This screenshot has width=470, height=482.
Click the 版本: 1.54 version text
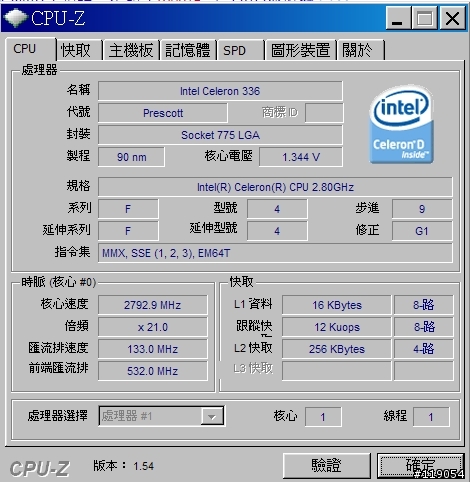(123, 466)
